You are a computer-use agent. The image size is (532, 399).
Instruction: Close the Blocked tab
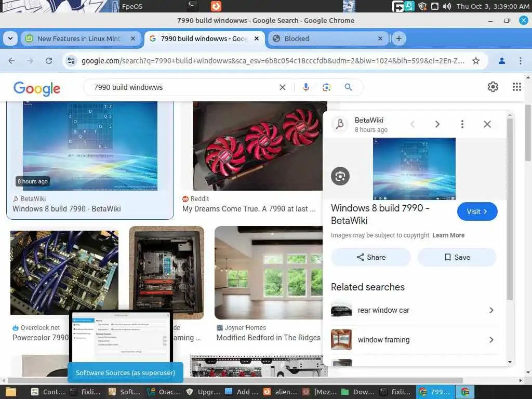(x=380, y=38)
